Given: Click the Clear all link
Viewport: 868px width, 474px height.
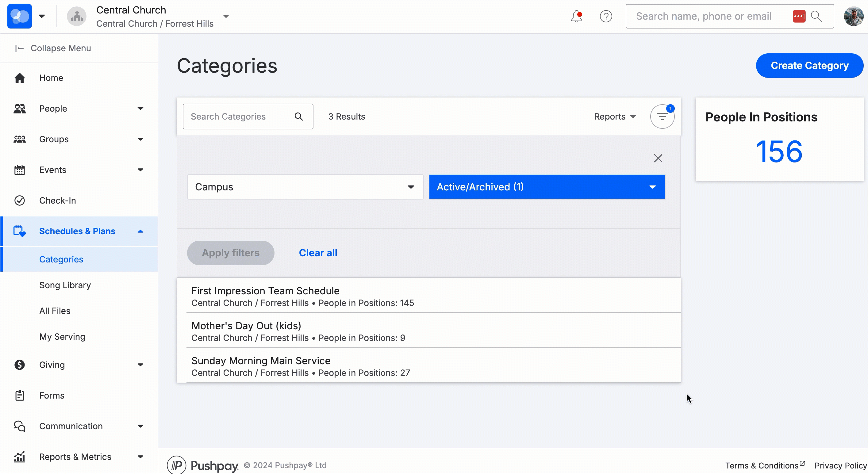Looking at the screenshot, I should tap(318, 253).
